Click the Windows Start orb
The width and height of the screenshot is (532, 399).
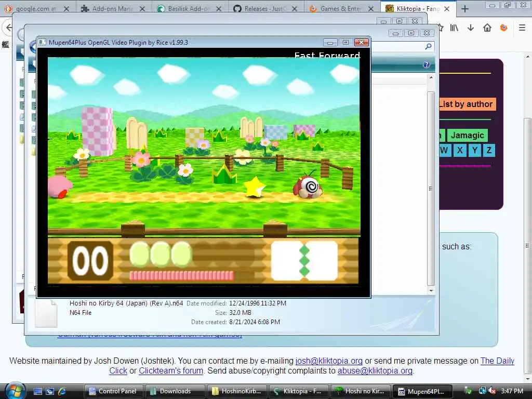(15, 391)
